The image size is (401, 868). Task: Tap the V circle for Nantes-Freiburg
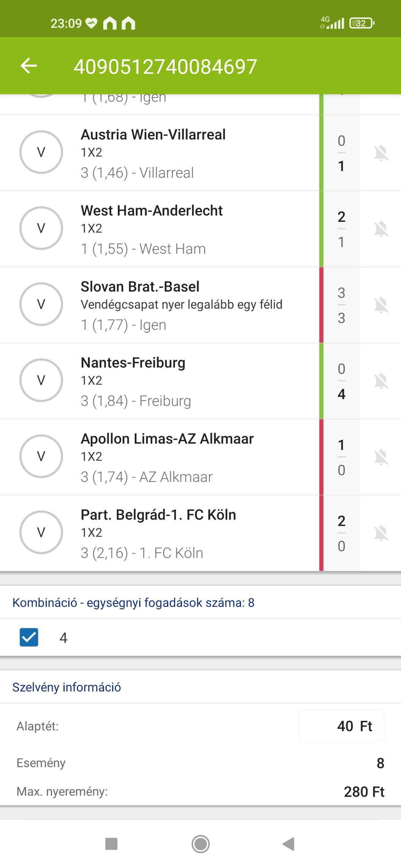pos(41,380)
